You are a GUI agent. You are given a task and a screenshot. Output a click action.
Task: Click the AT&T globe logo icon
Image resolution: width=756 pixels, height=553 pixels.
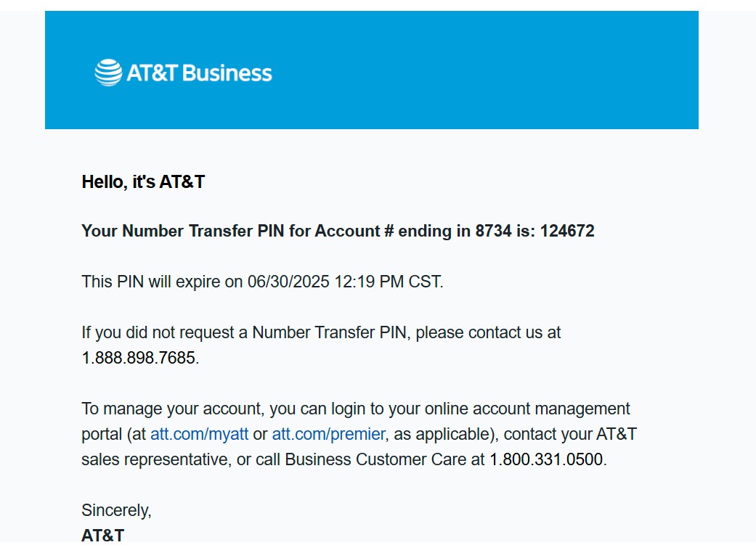[108, 73]
